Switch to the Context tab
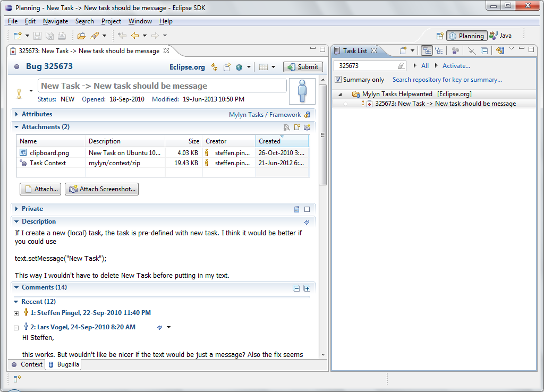This screenshot has width=544, height=392. pyautogui.click(x=27, y=364)
